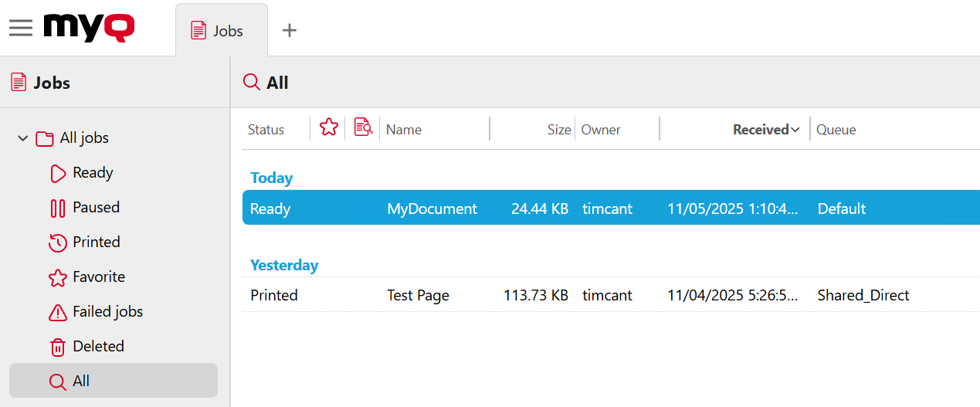
Task: View Failed jobs list
Action: pyautogui.click(x=107, y=312)
